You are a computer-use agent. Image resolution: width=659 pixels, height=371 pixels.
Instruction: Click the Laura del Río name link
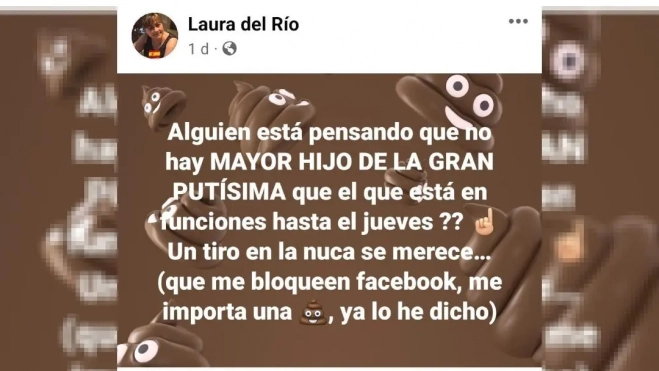(243, 24)
